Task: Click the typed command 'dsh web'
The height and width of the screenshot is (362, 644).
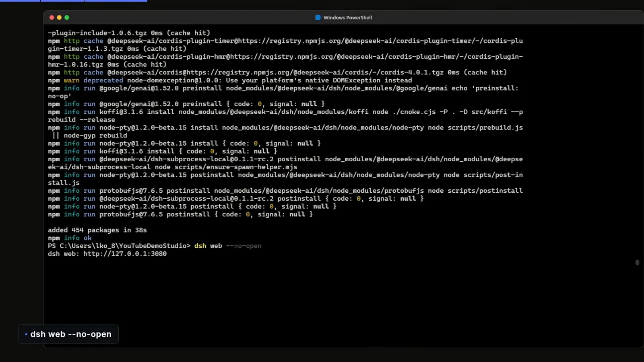Action: coord(208,246)
